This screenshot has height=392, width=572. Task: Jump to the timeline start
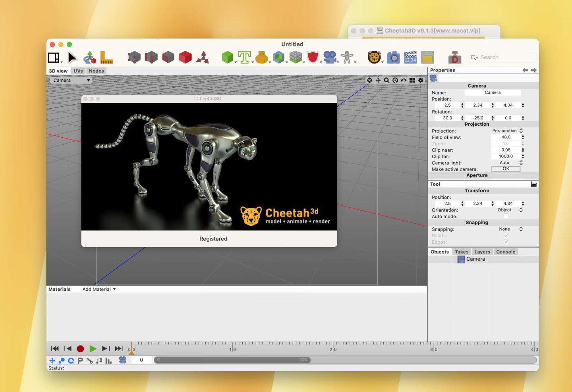coord(55,348)
